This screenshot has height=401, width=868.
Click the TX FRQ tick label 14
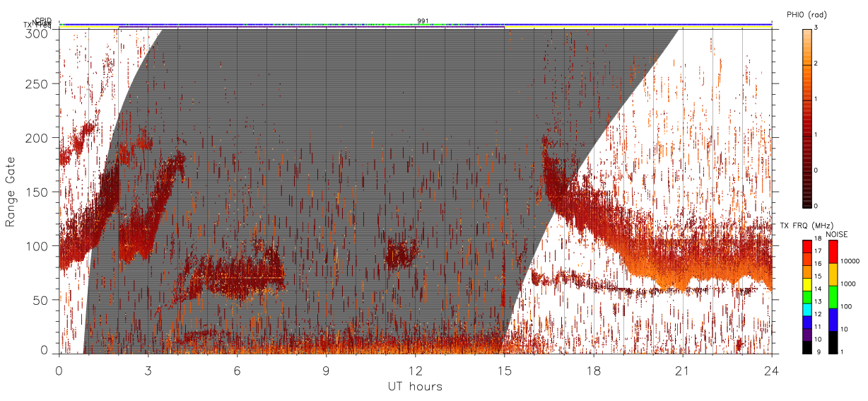point(818,290)
